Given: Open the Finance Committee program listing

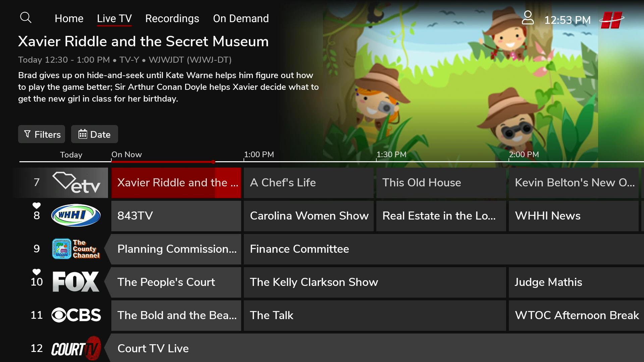Looking at the screenshot, I should click(443, 249).
